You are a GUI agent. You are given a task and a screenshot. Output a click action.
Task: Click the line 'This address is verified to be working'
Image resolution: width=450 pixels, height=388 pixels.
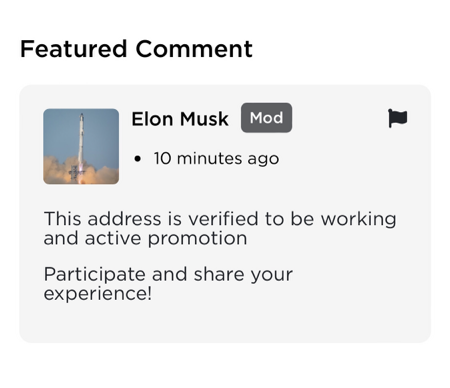click(220, 219)
